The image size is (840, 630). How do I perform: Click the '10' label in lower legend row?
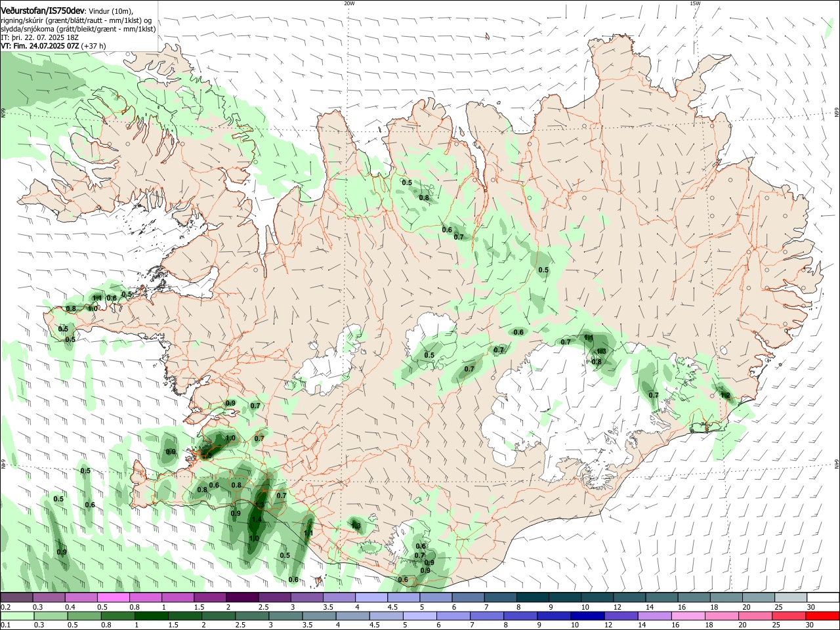pyautogui.click(x=575, y=625)
